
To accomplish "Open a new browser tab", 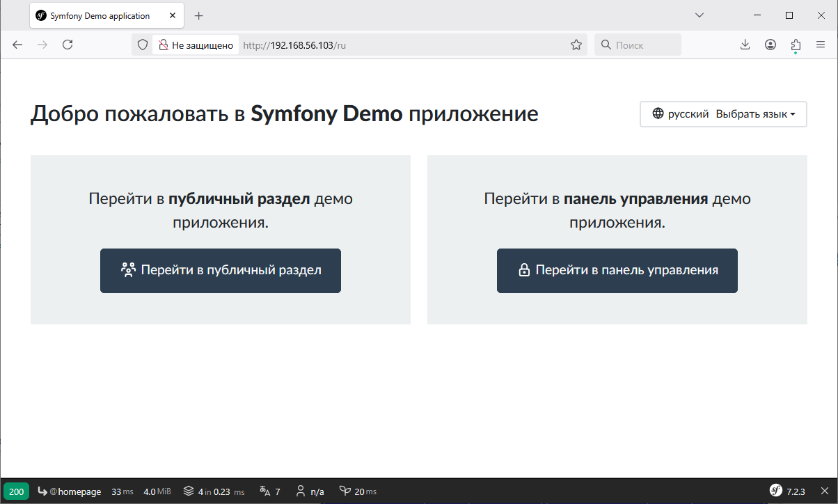I will point(199,15).
